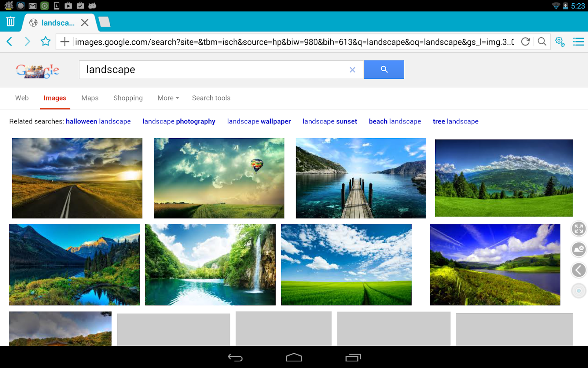Image resolution: width=588 pixels, height=368 pixels.
Task: Open the browser settings gear icon
Action: coord(559,41)
